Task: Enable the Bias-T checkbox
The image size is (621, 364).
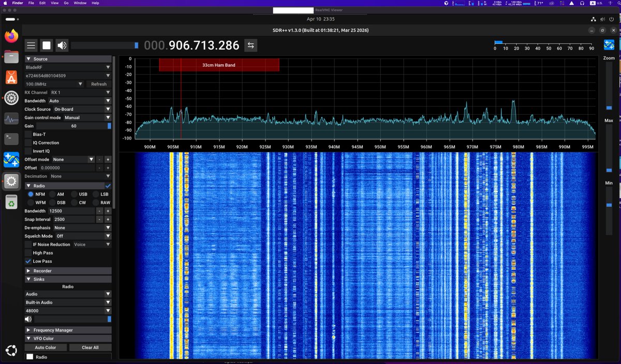Action: [x=28, y=134]
